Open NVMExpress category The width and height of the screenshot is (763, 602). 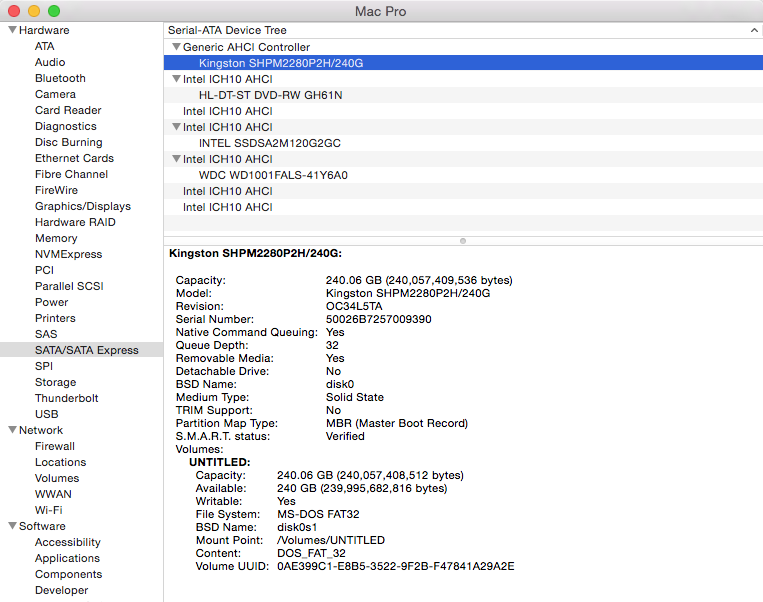[x=68, y=255]
